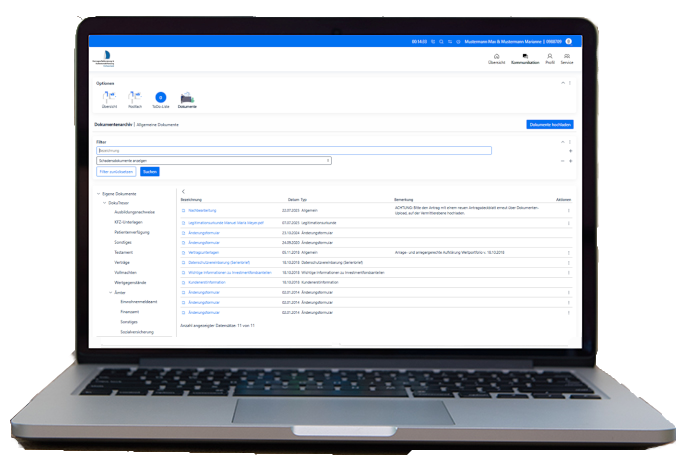Screen dimensions: 687x460
Task: Select Einwohnermeldeamt folder in tree
Action: click(138, 302)
